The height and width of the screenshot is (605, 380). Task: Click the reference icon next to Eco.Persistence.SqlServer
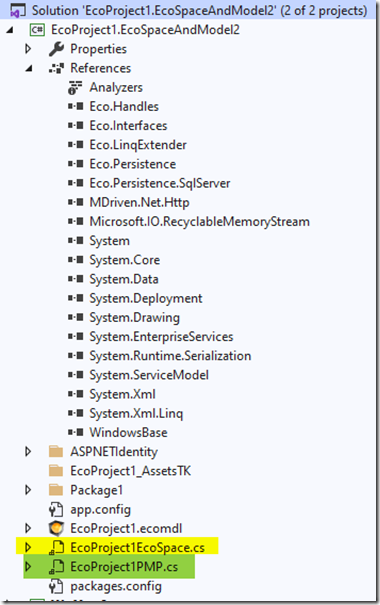[76, 183]
